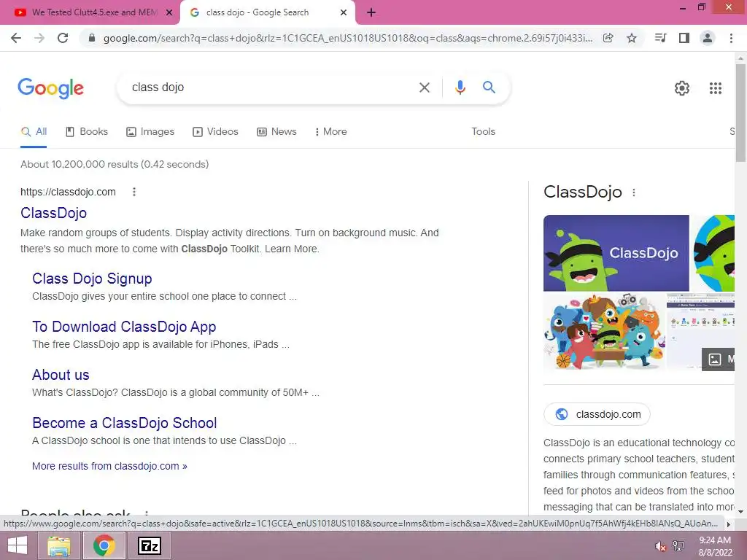The image size is (747, 560).
Task: Start voice search with microphone
Action: (x=460, y=87)
